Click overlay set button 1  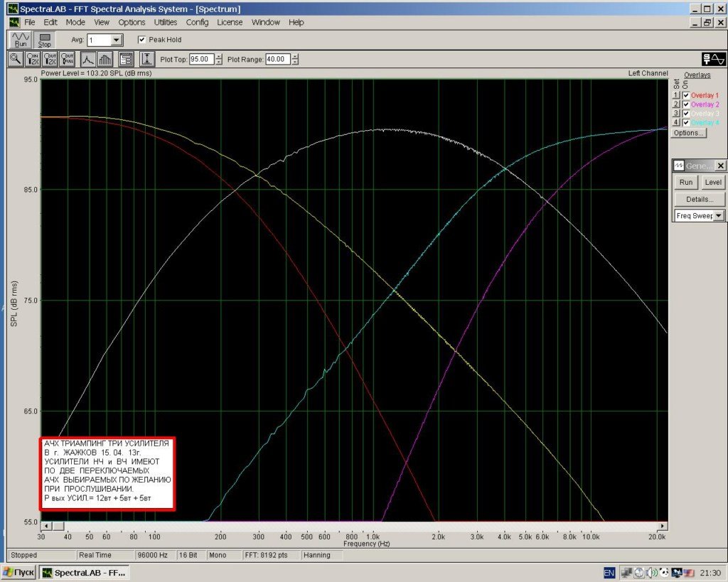pyautogui.click(x=676, y=95)
